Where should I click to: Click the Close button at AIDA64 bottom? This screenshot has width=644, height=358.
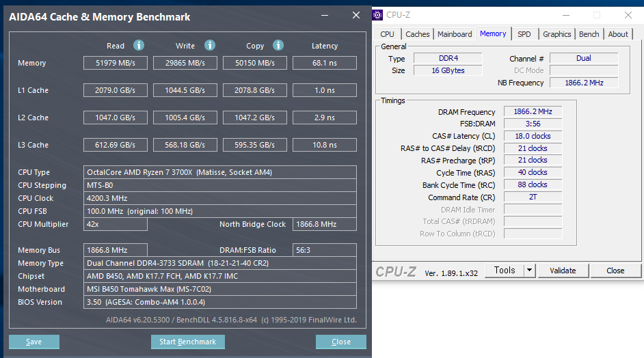[x=341, y=342]
